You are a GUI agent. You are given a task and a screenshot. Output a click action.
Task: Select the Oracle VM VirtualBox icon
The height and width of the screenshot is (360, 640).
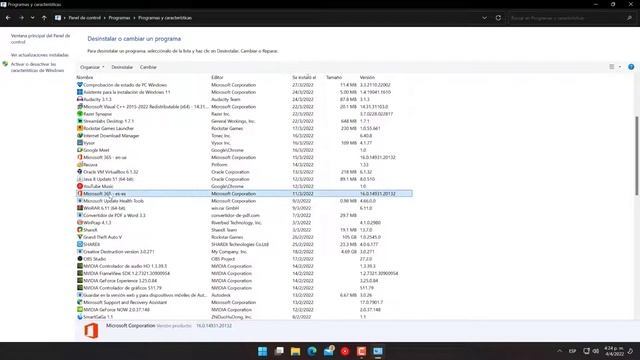[80, 172]
